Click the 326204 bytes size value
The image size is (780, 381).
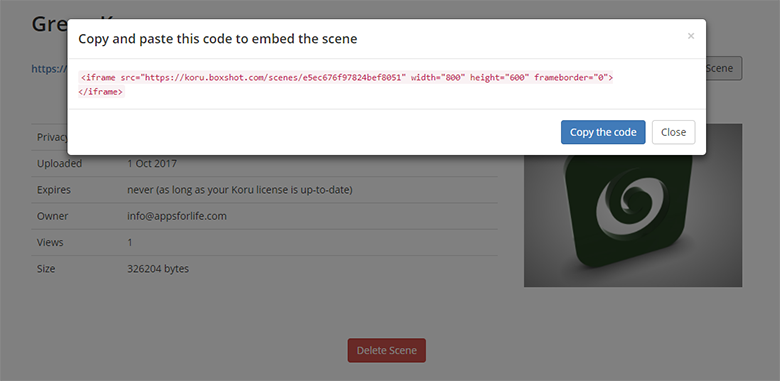(x=158, y=269)
